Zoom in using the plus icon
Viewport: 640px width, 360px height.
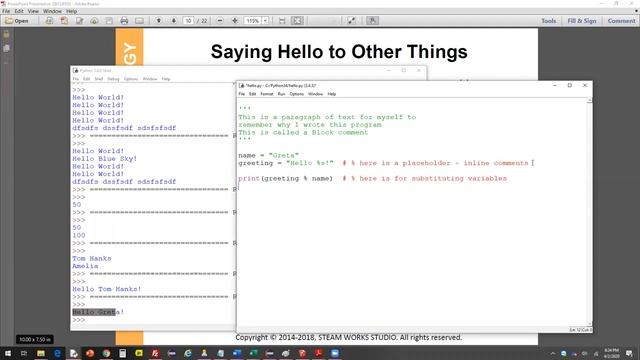pyautogui.click(x=235, y=21)
